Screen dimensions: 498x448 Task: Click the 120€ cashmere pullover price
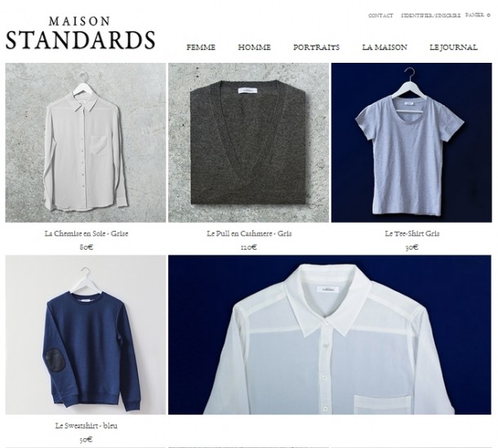[249, 247]
